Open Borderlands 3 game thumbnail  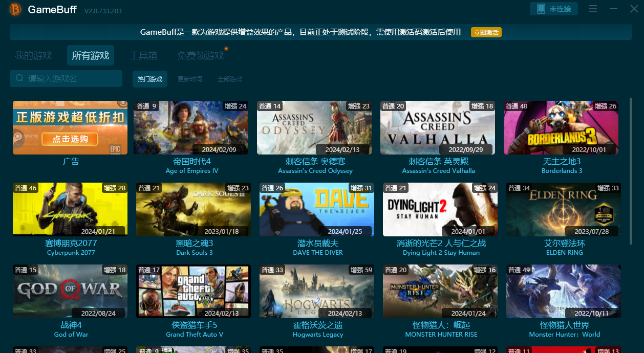pyautogui.click(x=561, y=127)
